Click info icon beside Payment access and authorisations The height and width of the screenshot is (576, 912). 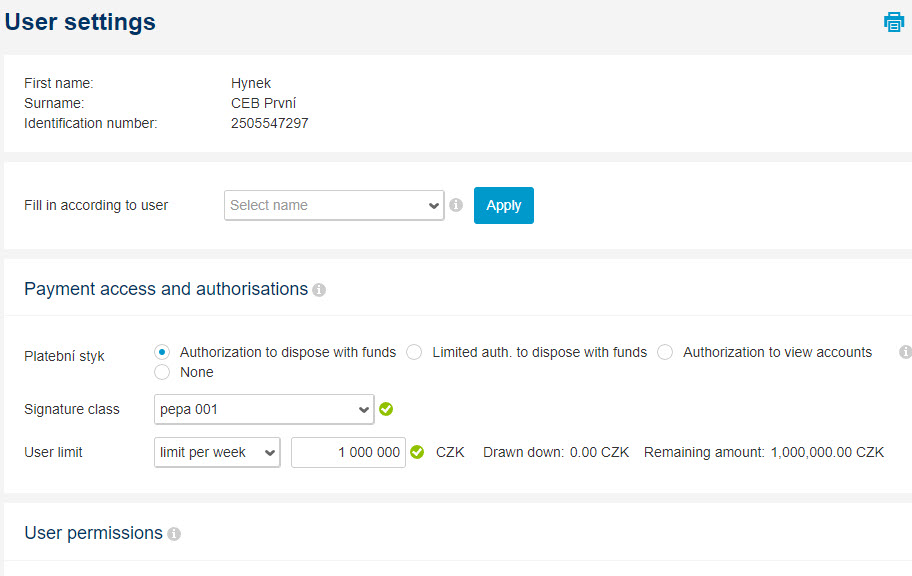(319, 290)
